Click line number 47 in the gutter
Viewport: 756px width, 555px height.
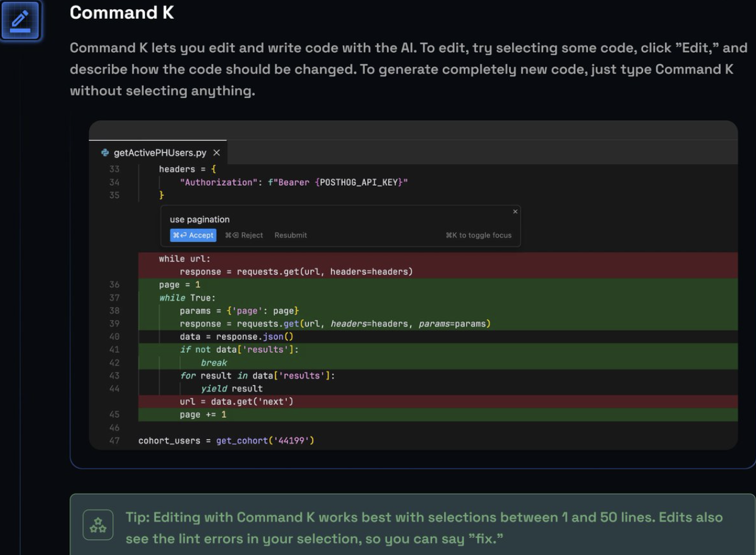(114, 441)
